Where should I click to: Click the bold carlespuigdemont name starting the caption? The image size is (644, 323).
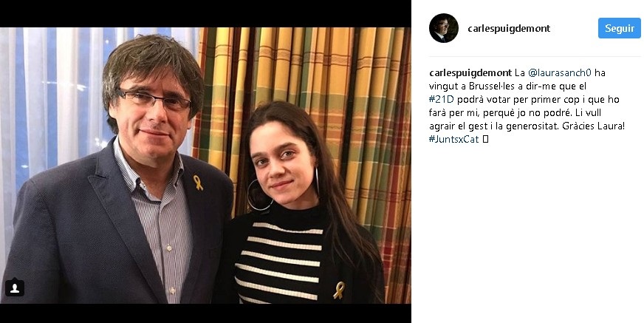(x=470, y=72)
